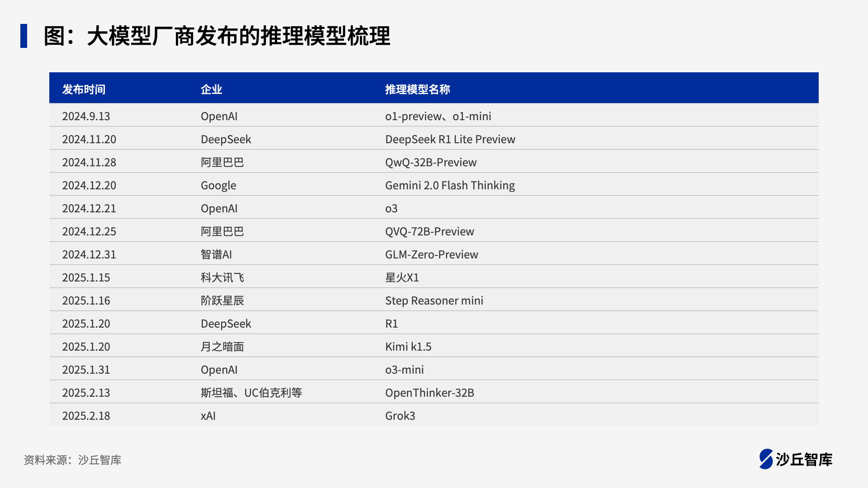Click the blue title accent bar
The width and height of the screenshot is (868, 488).
pyautogui.click(x=24, y=36)
